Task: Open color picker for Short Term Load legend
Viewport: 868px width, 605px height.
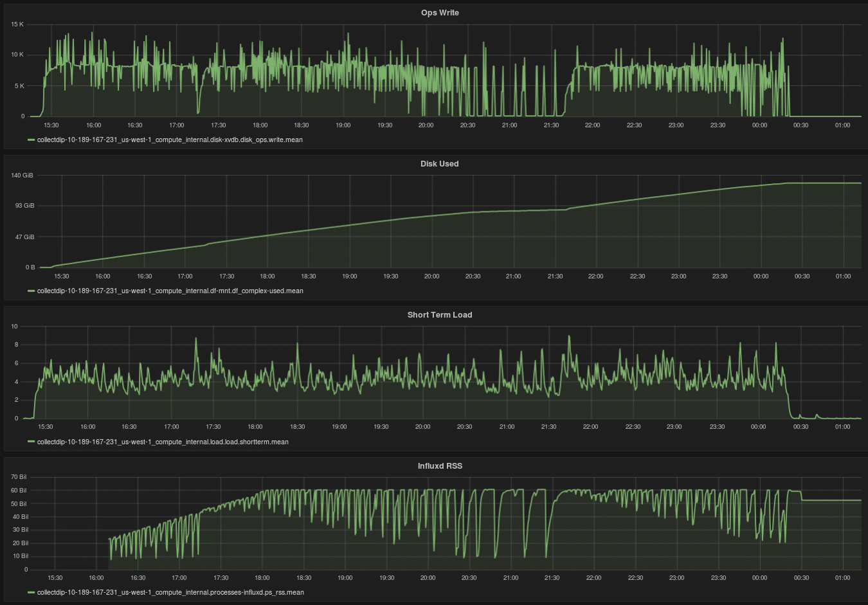Action: [32, 442]
